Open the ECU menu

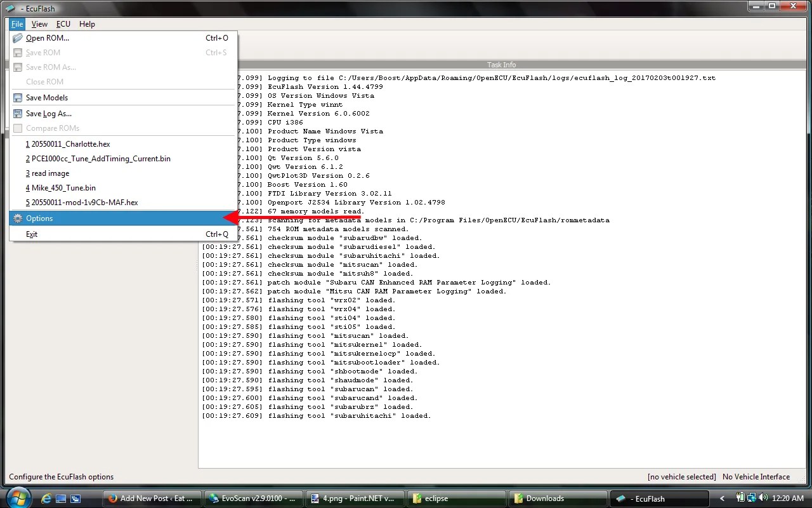tap(63, 24)
